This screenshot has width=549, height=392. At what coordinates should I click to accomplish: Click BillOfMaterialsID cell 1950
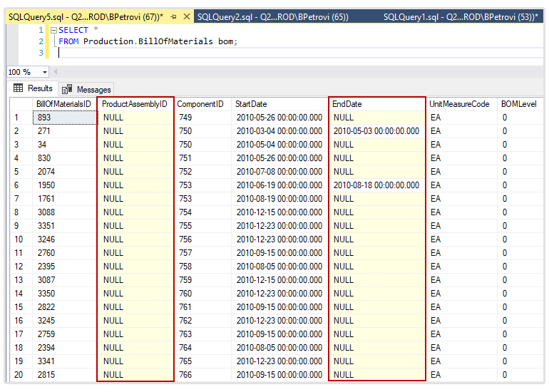pos(65,185)
